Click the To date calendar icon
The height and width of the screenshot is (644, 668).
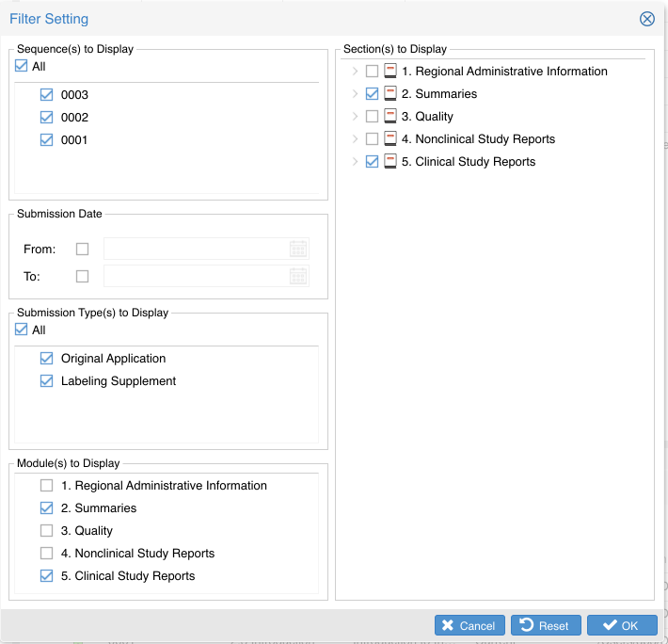coord(298,277)
